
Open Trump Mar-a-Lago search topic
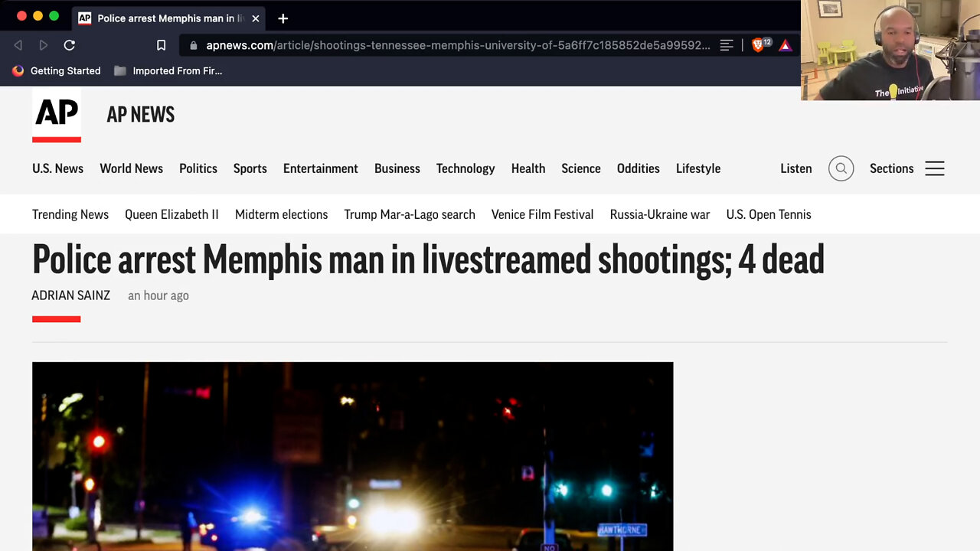410,214
